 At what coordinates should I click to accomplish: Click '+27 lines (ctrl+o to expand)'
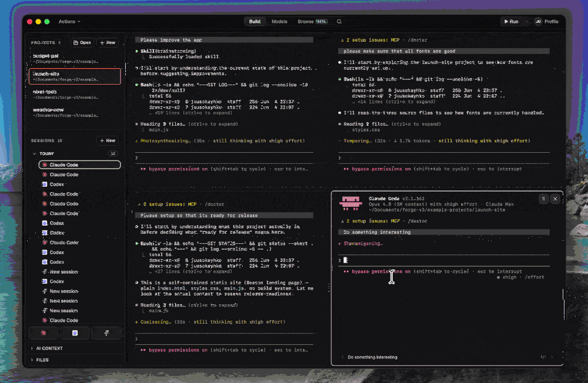click(x=191, y=271)
